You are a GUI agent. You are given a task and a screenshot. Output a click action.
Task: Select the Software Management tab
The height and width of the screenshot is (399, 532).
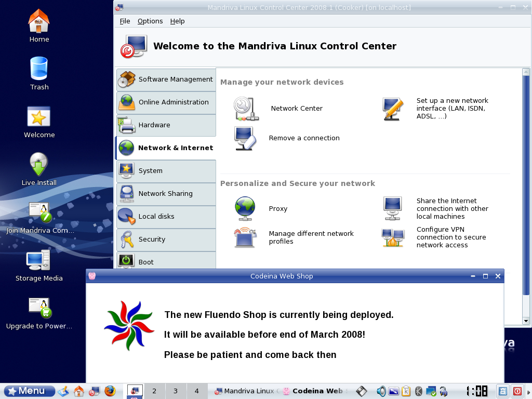[x=166, y=79]
